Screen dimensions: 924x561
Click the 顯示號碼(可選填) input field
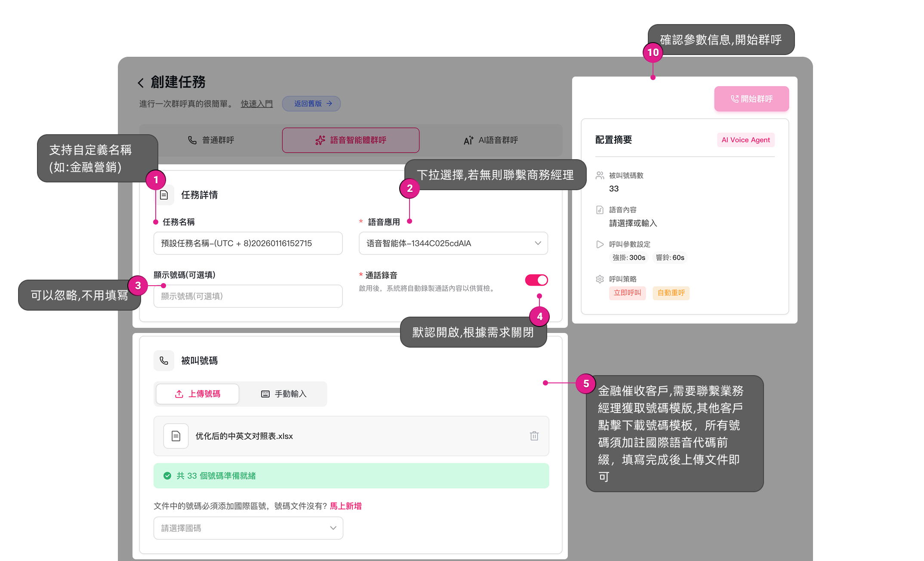pyautogui.click(x=248, y=296)
